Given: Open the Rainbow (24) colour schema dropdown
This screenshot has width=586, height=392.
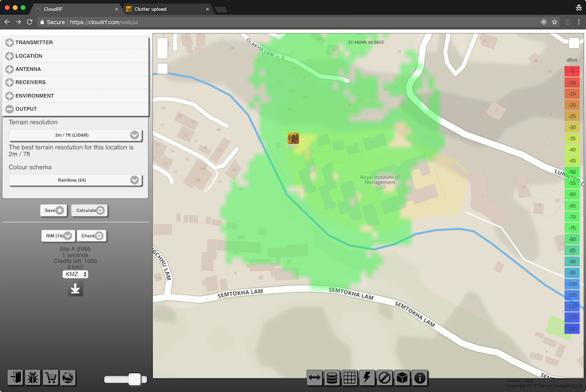Looking at the screenshot, I should pyautogui.click(x=75, y=180).
